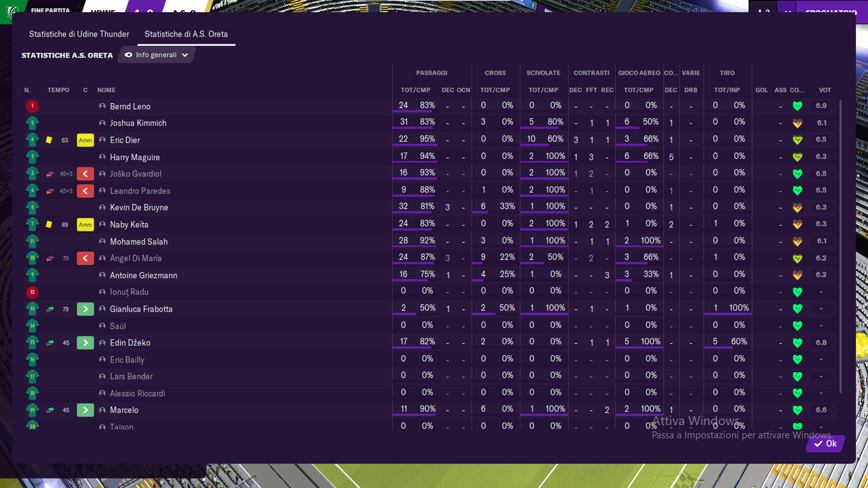Select the Statistiche di A.S. Oreta tab
This screenshot has height=488, width=868.
click(x=186, y=34)
